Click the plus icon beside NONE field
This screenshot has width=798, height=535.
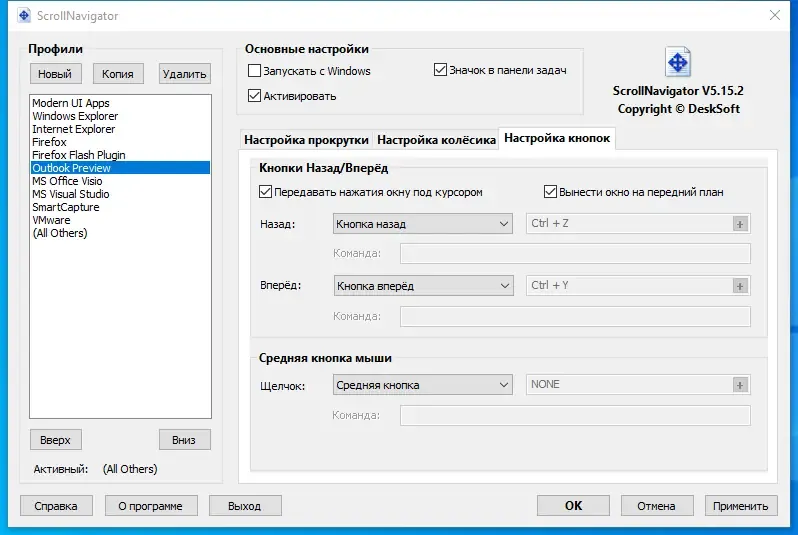pos(740,385)
